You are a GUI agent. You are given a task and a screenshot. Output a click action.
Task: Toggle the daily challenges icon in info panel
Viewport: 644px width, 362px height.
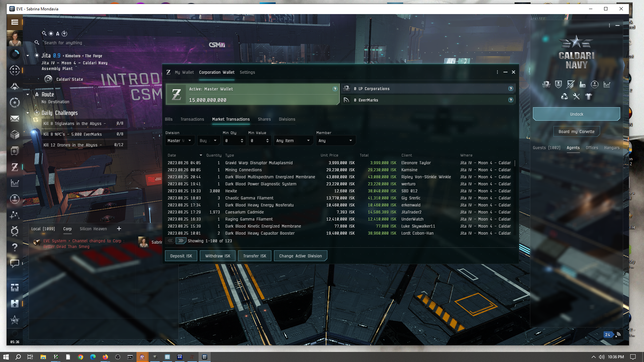point(64,34)
